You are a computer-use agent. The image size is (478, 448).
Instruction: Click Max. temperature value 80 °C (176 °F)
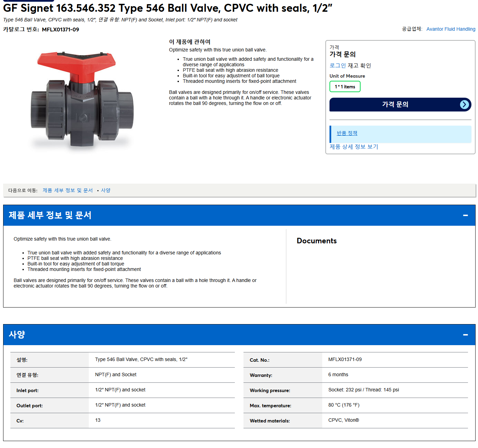[344, 405]
